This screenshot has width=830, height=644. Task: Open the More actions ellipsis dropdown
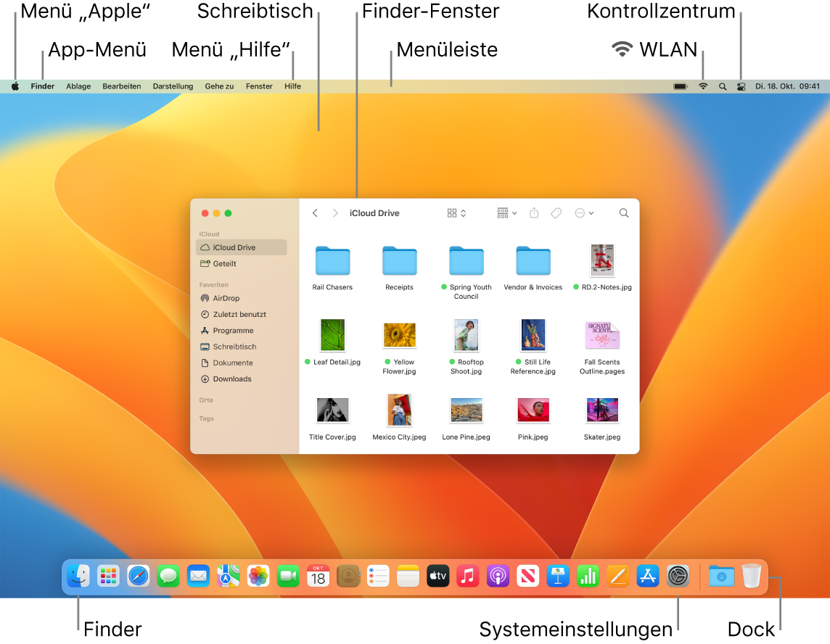click(x=584, y=212)
